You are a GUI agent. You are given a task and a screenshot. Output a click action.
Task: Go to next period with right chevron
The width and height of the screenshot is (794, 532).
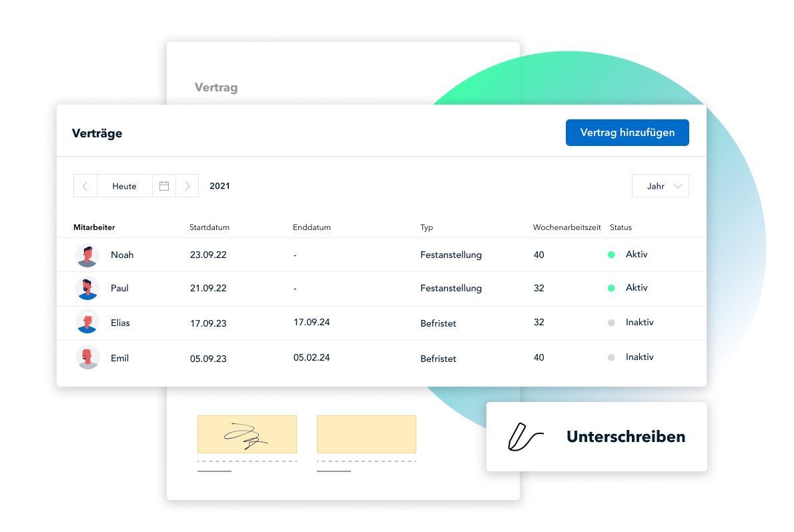[x=187, y=186]
